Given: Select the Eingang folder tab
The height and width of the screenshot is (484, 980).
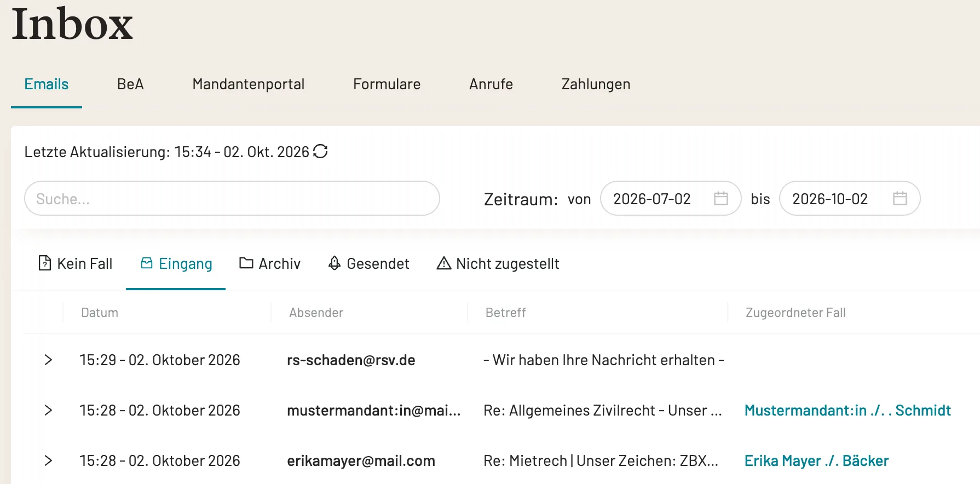Looking at the screenshot, I should click(176, 264).
